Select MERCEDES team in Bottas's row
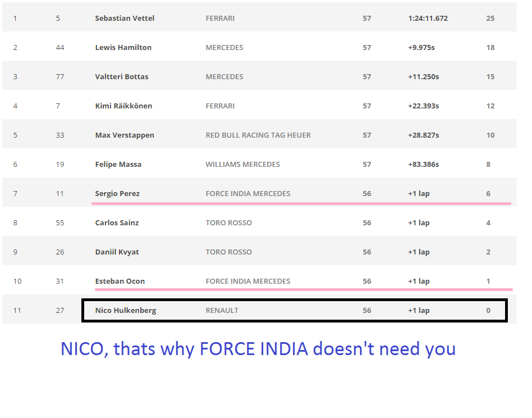The width and height of the screenshot is (532, 418). tap(224, 77)
